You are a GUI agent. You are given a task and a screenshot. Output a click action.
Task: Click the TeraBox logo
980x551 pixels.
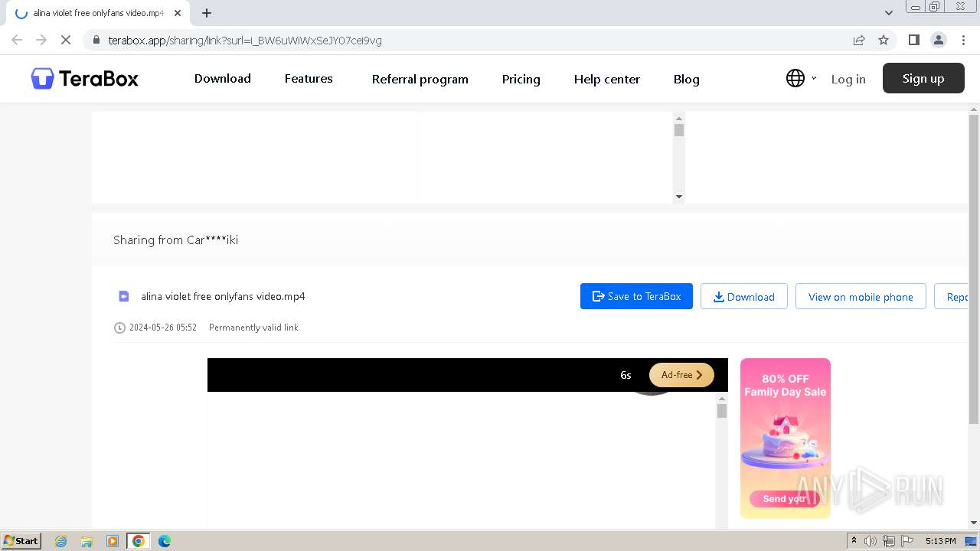click(84, 78)
